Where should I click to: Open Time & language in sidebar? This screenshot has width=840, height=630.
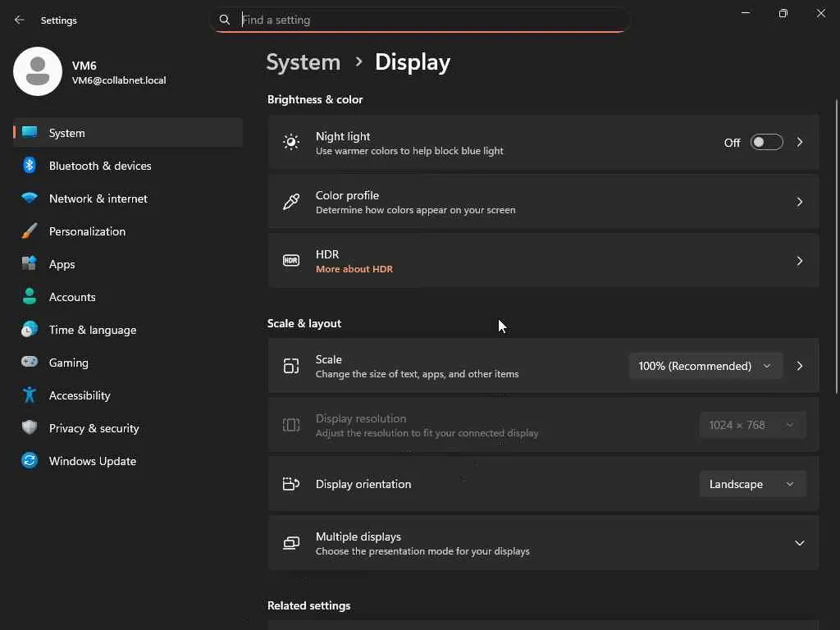(x=92, y=330)
